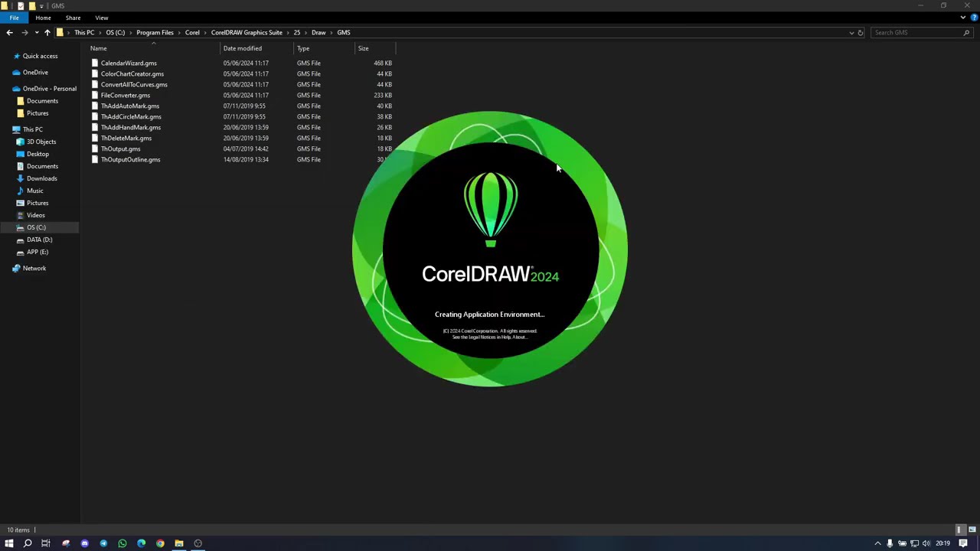Switch to details view layout icon
The width and height of the screenshot is (980, 551).
pos(960,530)
